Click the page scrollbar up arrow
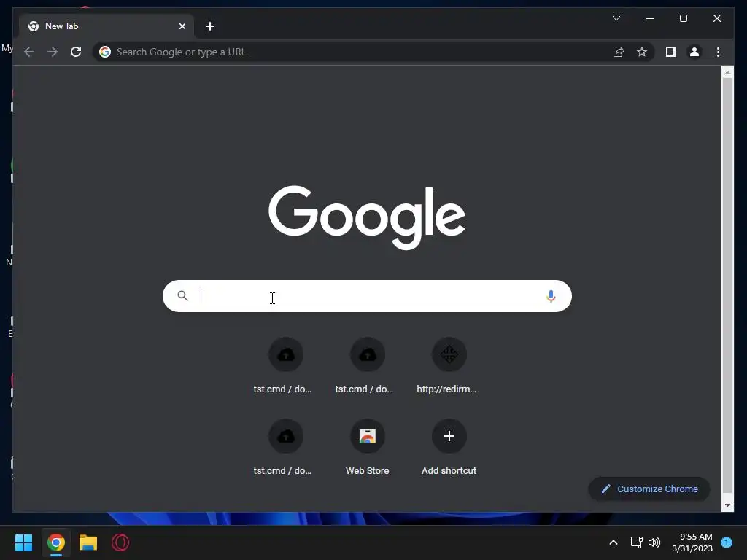The height and width of the screenshot is (560, 747). click(x=727, y=72)
